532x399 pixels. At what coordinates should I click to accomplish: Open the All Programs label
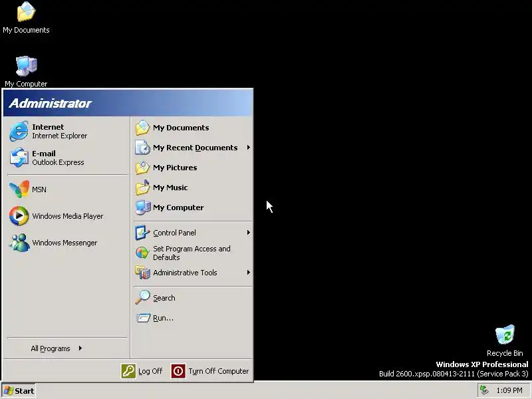pos(51,348)
